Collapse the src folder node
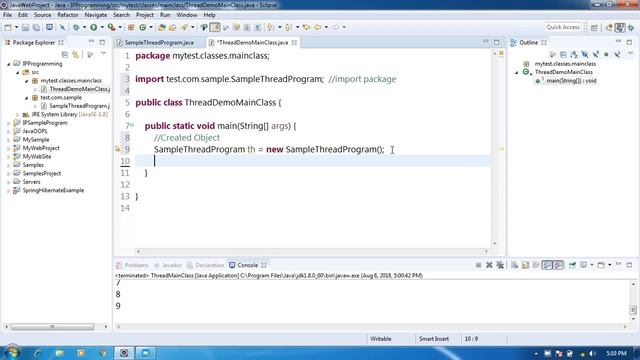The image size is (640, 360). (x=18, y=72)
